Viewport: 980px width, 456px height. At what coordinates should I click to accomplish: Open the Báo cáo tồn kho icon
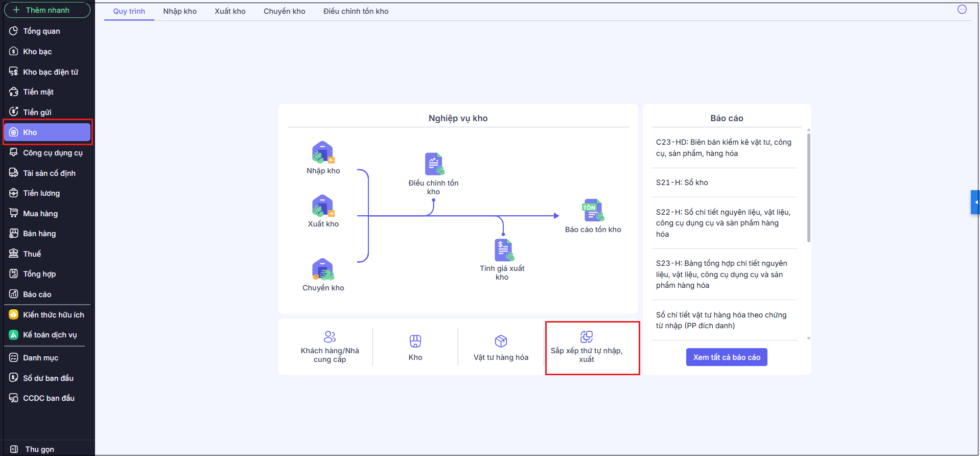[593, 210]
